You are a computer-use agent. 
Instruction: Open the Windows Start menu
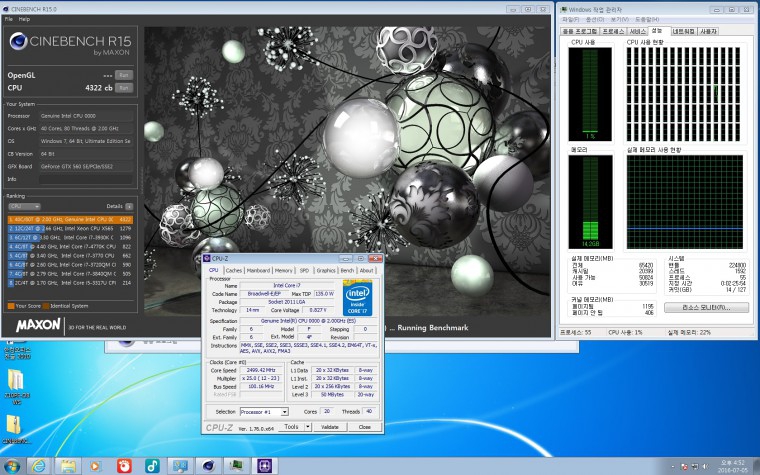[x=11, y=466]
